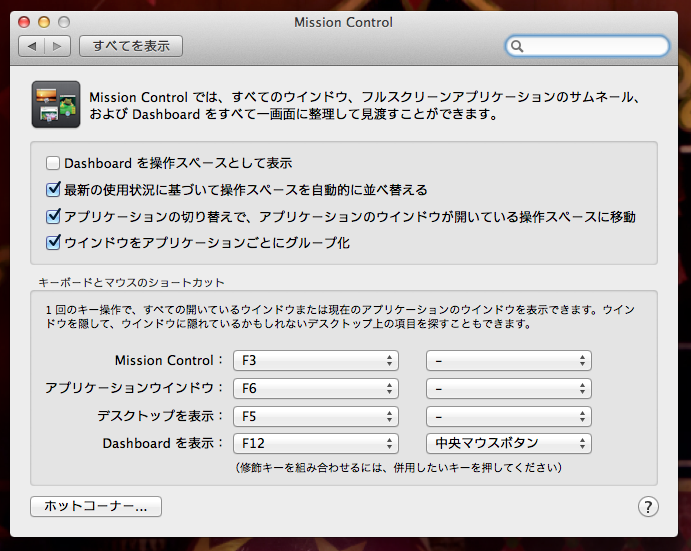Image resolution: width=691 pixels, height=551 pixels.
Task: Open the アプリケーションウインドウ mouse shortcut dropdown
Action: 509,388
